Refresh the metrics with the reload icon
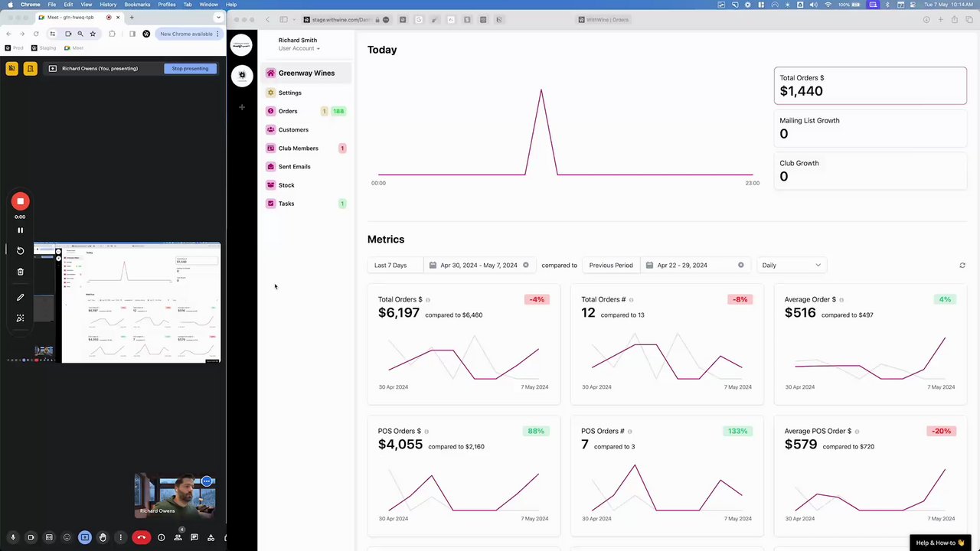Image resolution: width=980 pixels, height=551 pixels. click(x=962, y=266)
